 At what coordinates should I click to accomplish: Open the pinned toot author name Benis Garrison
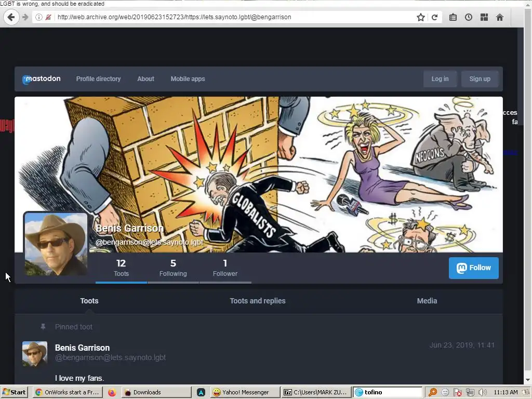point(83,348)
